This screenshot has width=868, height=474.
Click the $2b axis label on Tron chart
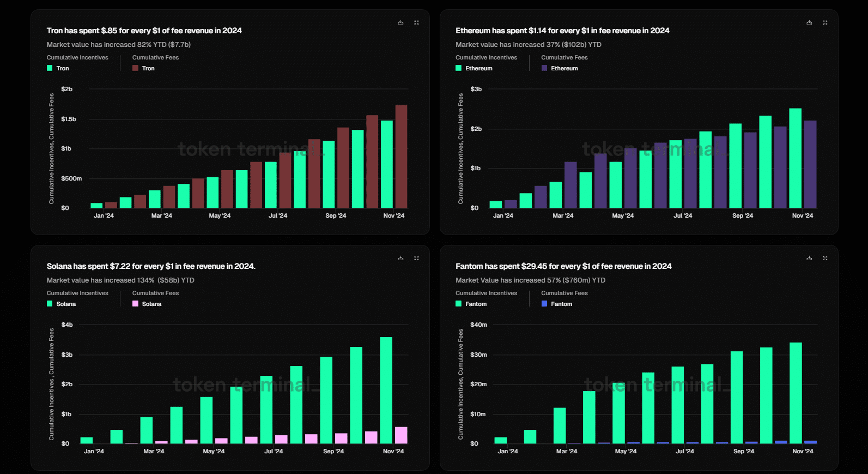point(66,89)
